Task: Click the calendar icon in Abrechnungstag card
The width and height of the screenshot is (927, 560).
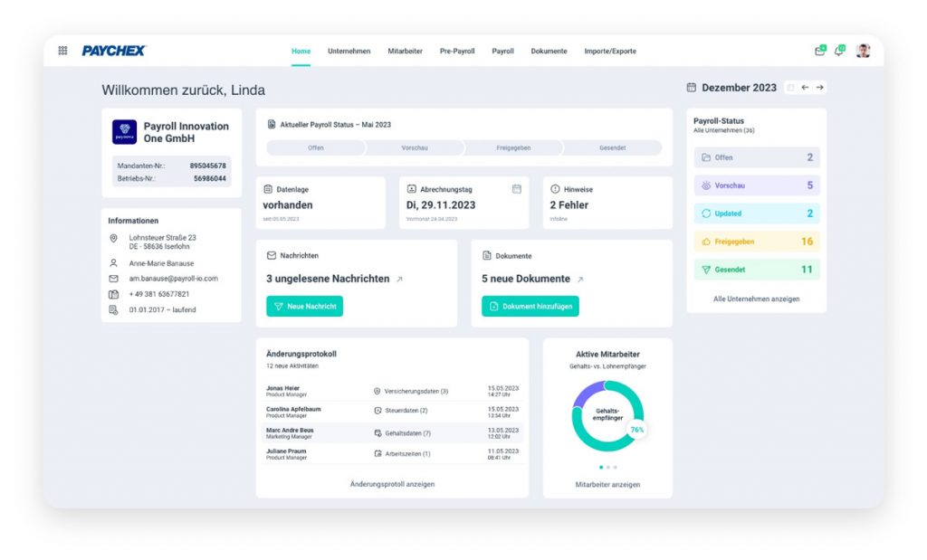Action: 517,189
